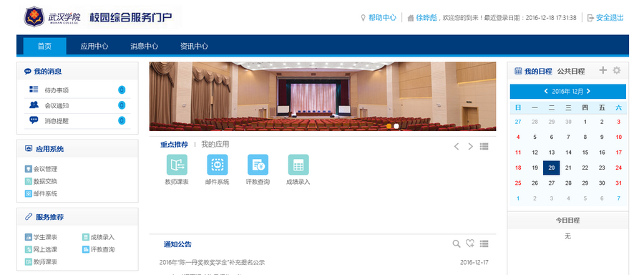Click the 安全退出 link

pos(610,18)
